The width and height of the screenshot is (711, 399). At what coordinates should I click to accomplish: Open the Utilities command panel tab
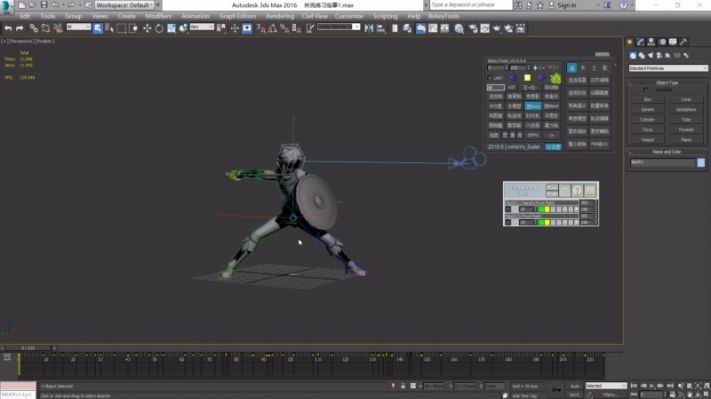(x=684, y=42)
